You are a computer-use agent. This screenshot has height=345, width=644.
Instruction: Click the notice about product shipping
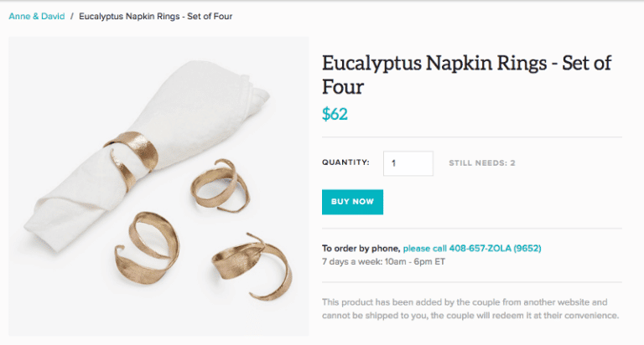click(x=470, y=308)
